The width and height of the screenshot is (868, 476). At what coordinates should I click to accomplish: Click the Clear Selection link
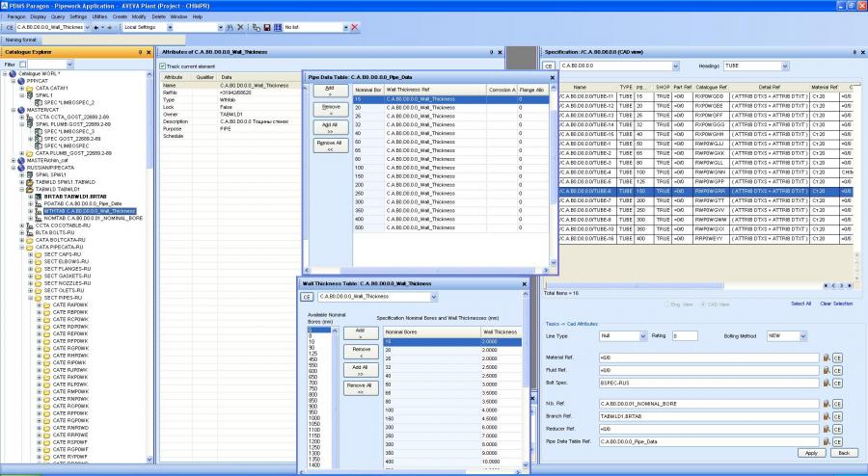click(836, 304)
